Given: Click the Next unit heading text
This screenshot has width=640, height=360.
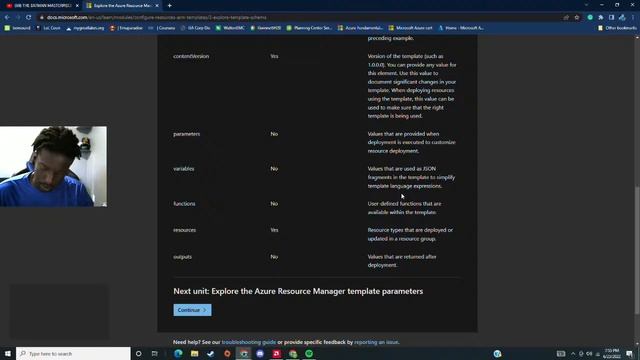Looking at the screenshot, I should pos(298,291).
